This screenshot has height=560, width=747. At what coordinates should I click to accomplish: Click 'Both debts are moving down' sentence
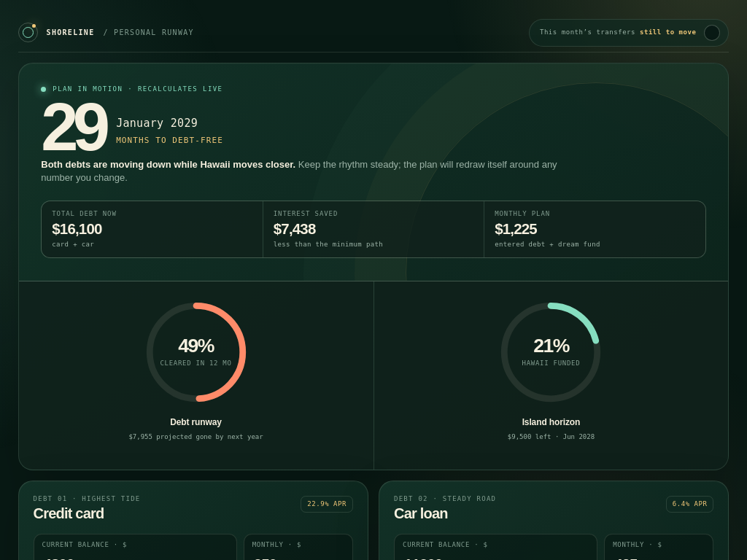[169, 165]
